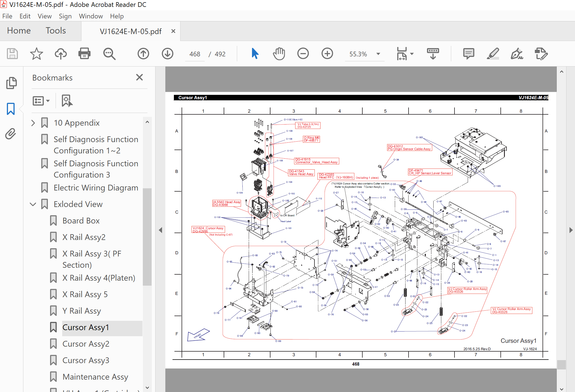Activate the Hand pan tool

(279, 54)
